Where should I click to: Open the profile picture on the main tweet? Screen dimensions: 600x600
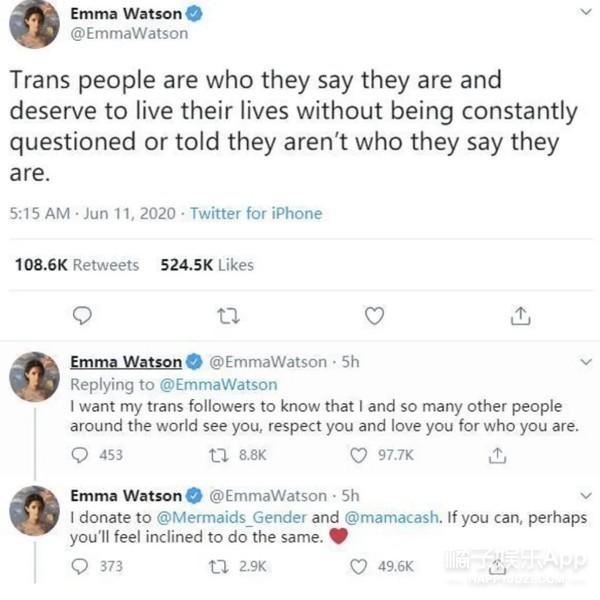pyautogui.click(x=34, y=24)
